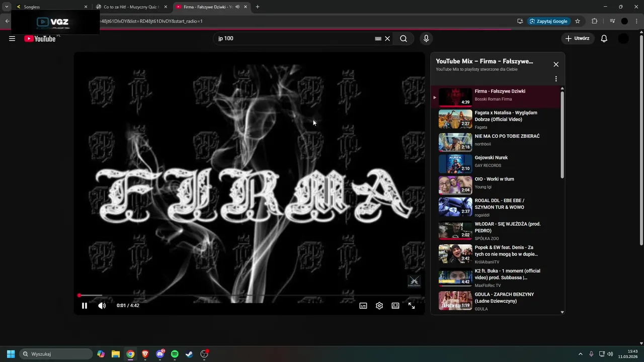644x362 pixels.
Task: Select K2 ft. Buka - 1 moment
Action: [496, 278]
